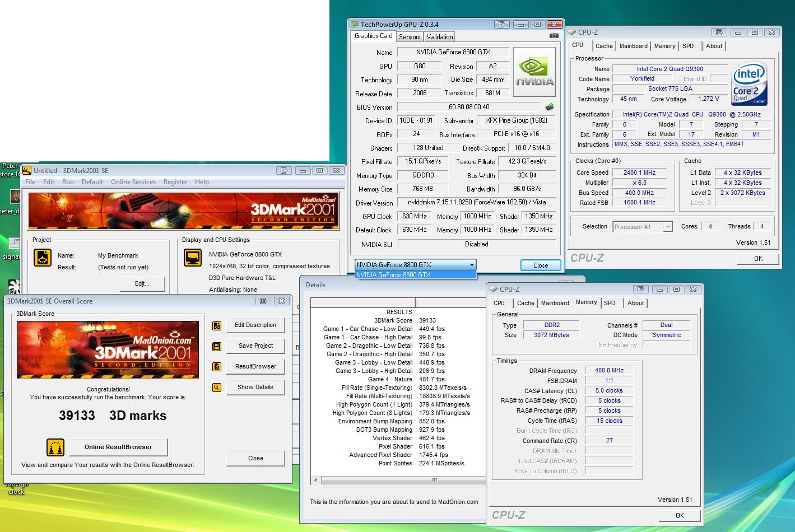This screenshot has height=532, width=795.
Task: Click OK in the CPU-Z Memory window
Action: (x=680, y=516)
